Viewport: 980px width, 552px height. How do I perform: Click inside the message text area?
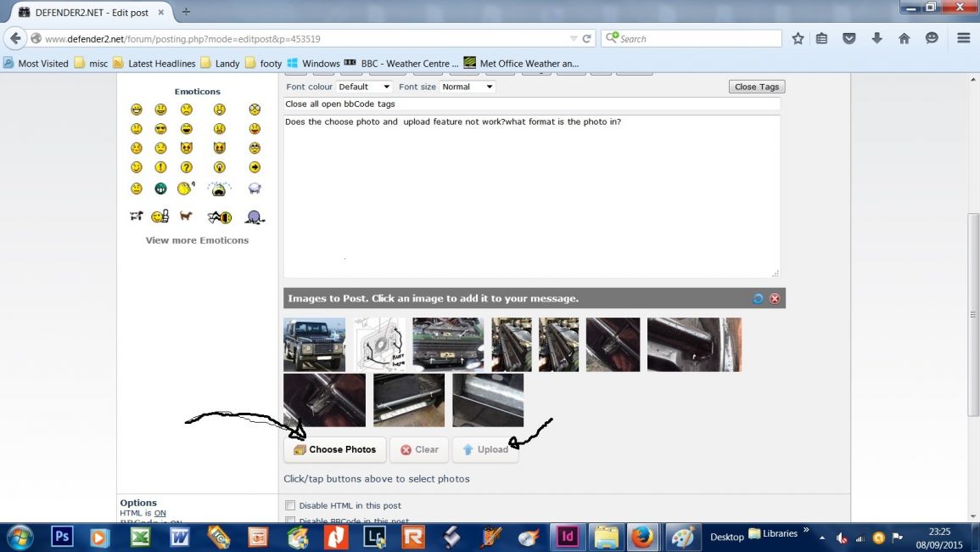point(532,196)
